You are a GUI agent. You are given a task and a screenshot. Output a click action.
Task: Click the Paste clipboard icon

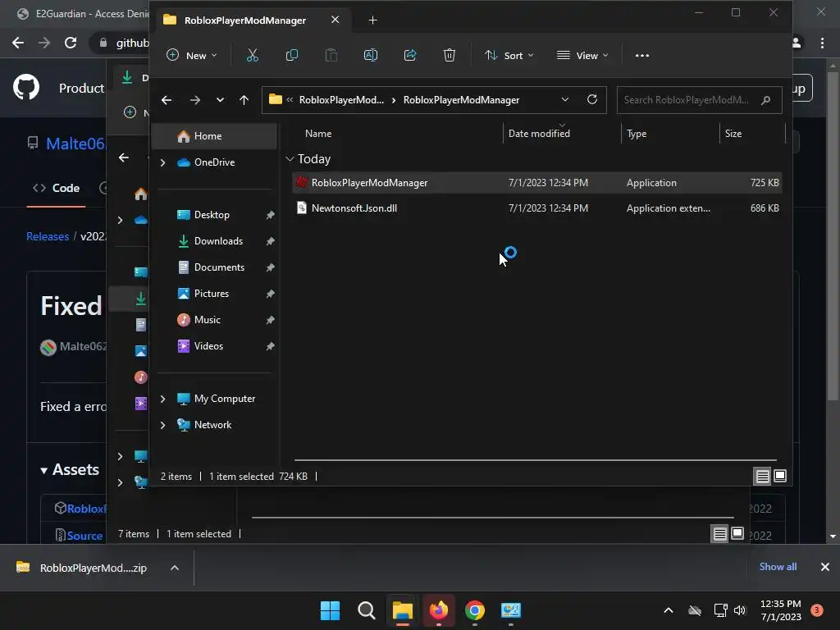[331, 55]
